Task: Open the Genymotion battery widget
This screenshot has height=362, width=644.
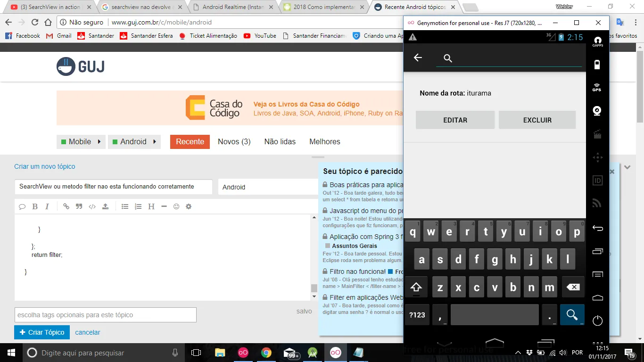Action: 597,65
